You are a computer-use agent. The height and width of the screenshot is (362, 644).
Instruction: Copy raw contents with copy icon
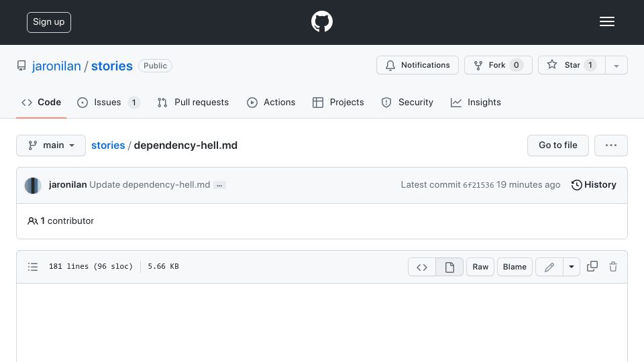point(592,266)
